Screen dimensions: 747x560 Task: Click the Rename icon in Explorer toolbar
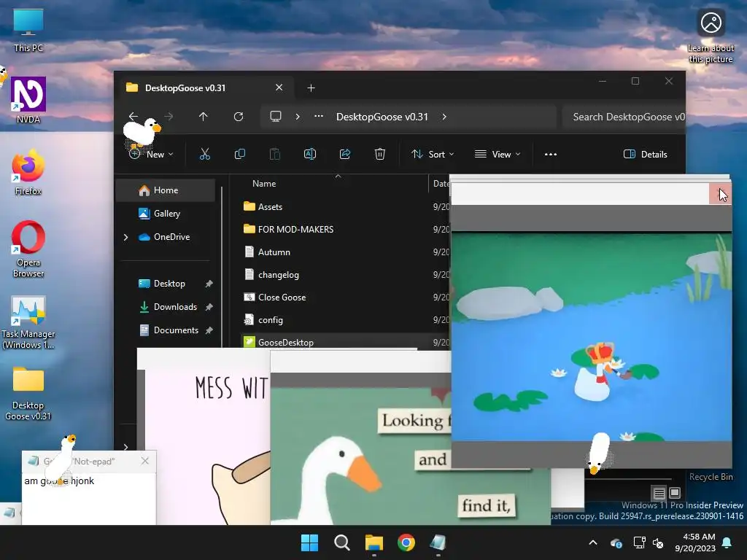pos(309,154)
